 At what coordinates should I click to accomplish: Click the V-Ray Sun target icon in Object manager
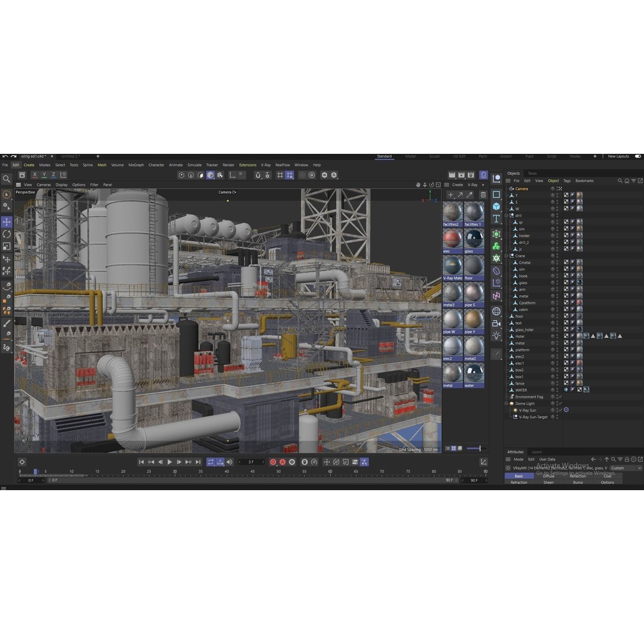[x=567, y=410]
